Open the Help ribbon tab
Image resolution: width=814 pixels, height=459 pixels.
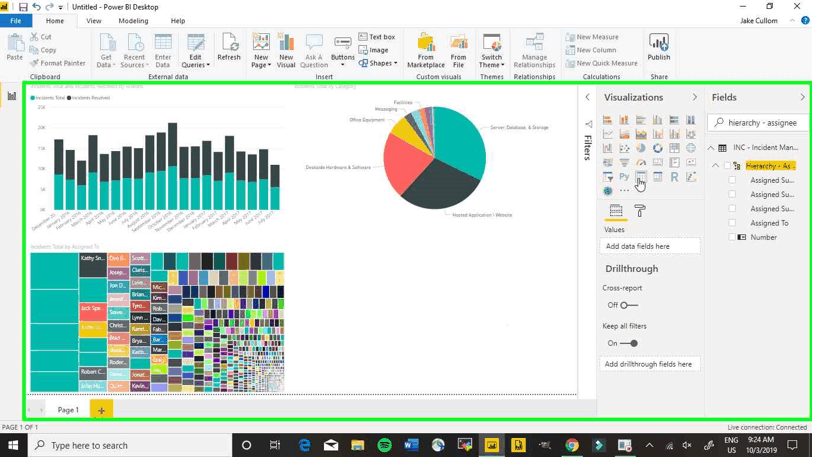coord(178,21)
